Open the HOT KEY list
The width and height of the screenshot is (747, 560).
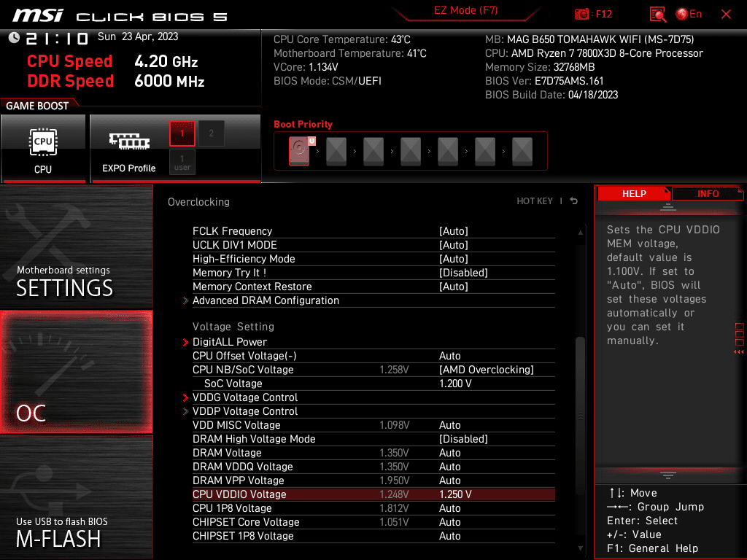pyautogui.click(x=535, y=201)
